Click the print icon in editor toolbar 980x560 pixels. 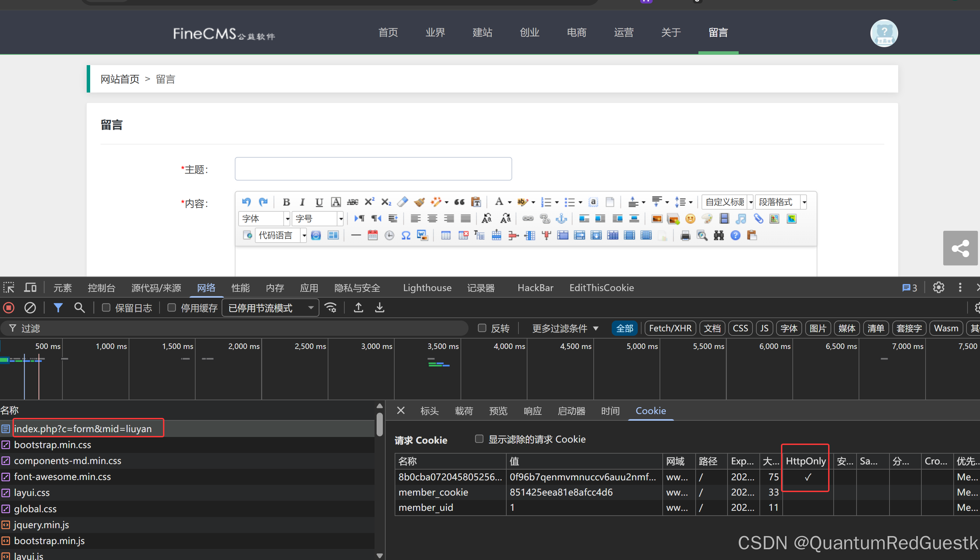click(x=685, y=235)
